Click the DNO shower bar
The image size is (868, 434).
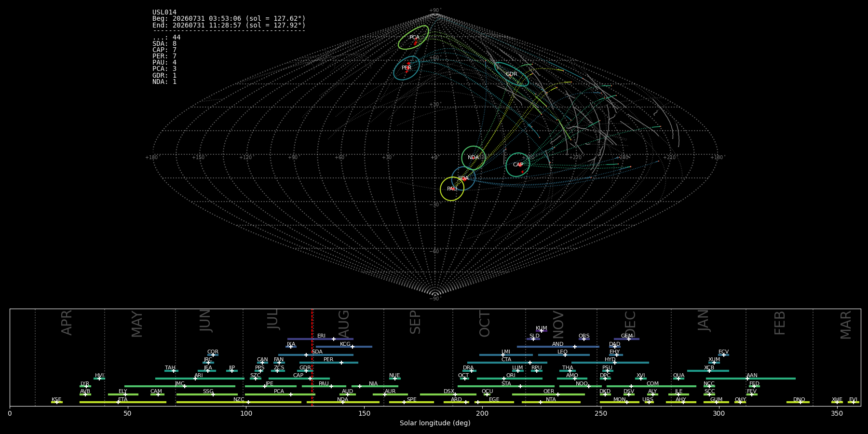(798, 402)
